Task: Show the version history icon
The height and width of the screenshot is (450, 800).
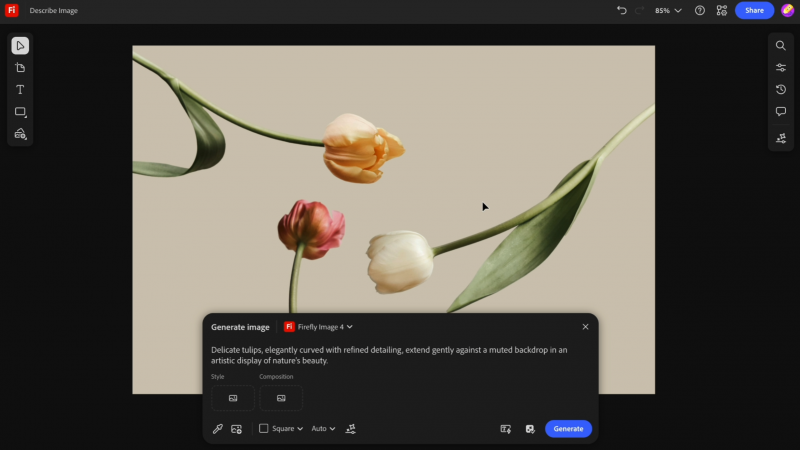Action: tap(781, 89)
